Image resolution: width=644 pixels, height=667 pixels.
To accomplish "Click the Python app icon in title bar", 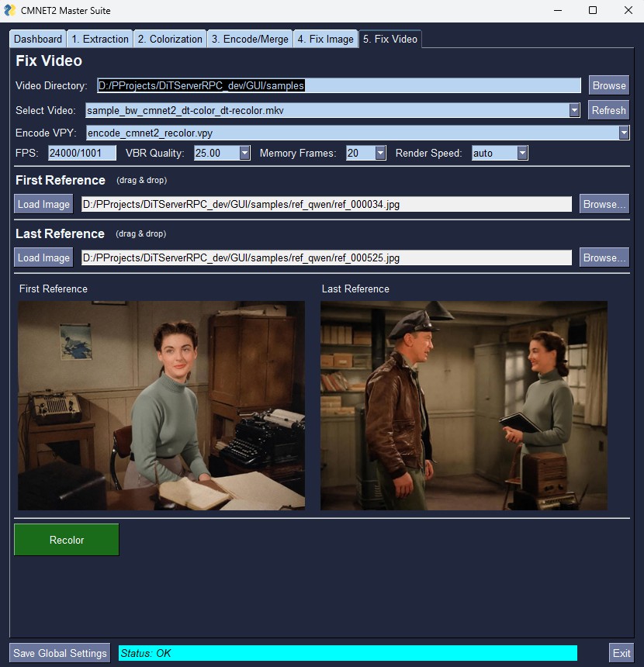I will 10,10.
